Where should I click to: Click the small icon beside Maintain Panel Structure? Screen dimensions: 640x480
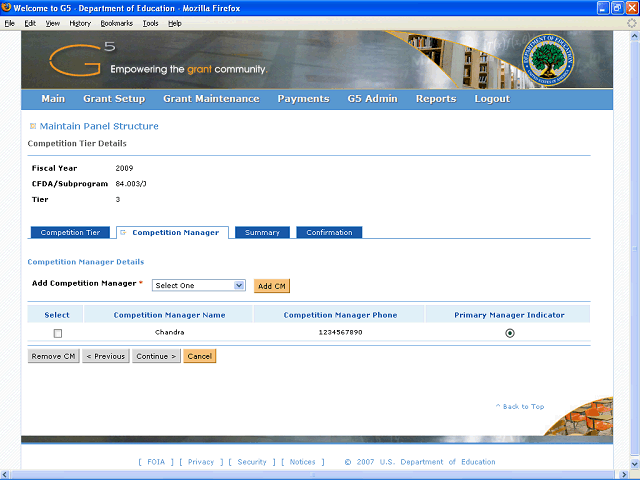[33, 126]
